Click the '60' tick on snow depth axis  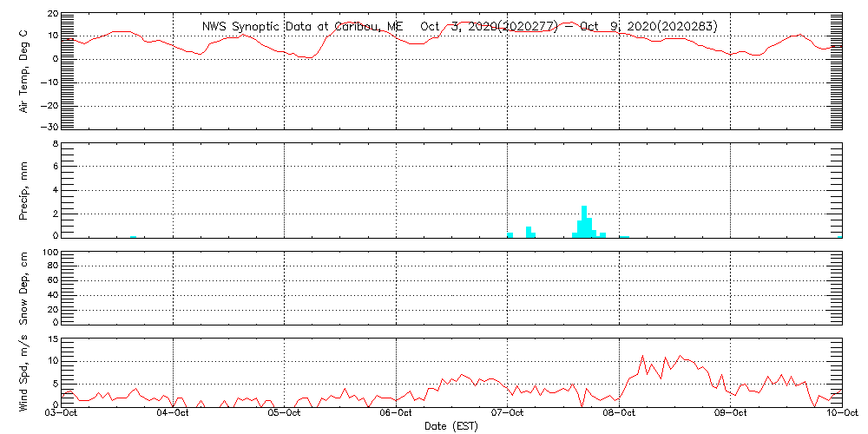[x=53, y=281]
